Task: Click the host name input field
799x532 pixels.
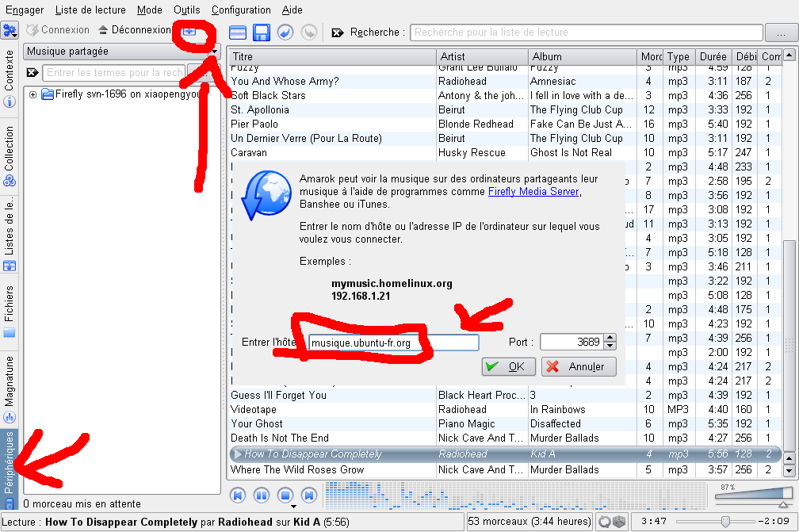Action: click(394, 343)
